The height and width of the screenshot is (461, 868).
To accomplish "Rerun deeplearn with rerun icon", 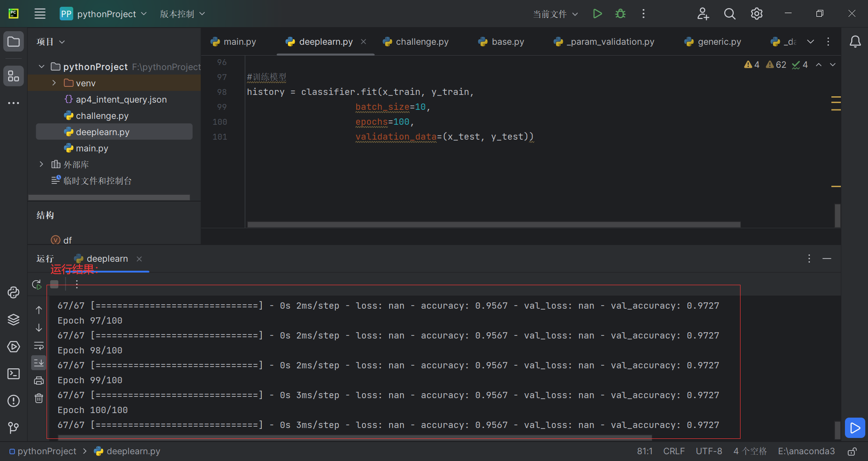I will click(x=37, y=284).
